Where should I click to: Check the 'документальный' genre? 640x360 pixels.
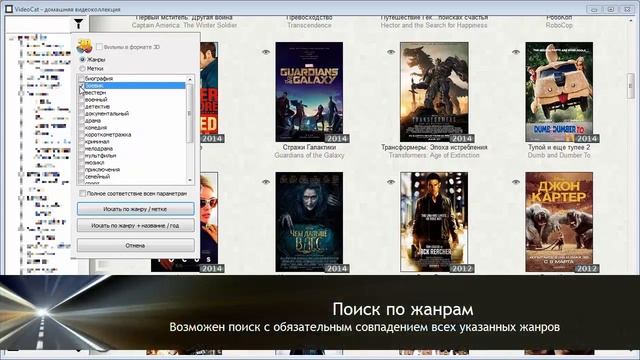pyautogui.click(x=81, y=113)
